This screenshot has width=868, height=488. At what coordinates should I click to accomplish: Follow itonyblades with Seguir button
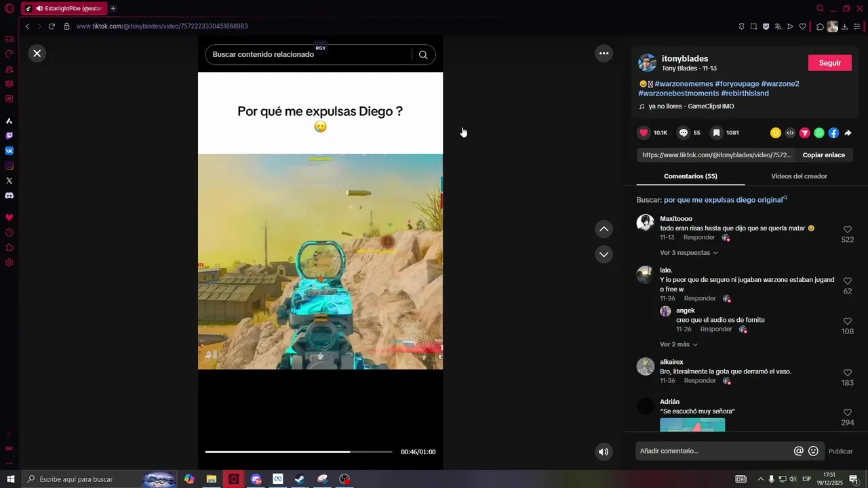click(829, 63)
